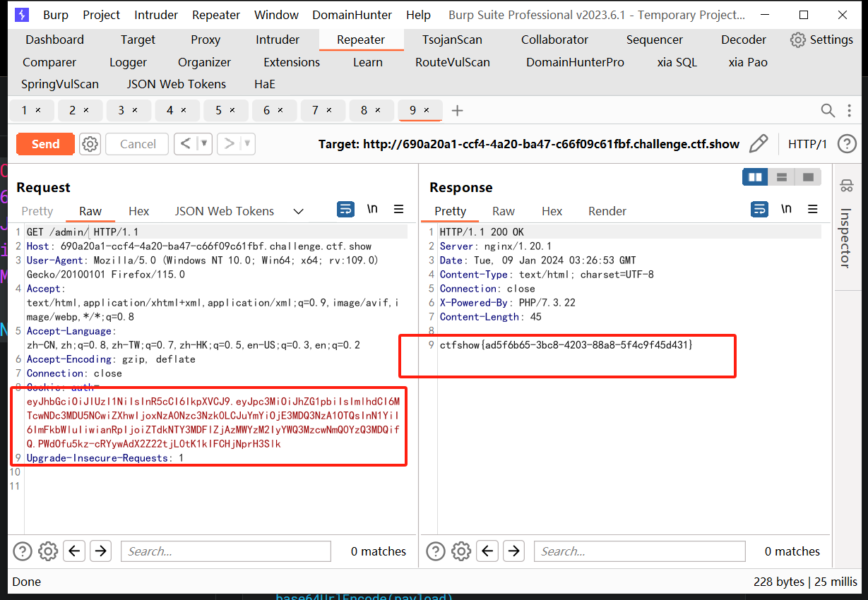This screenshot has width=868, height=600.
Task: Close Repeater tab 5
Action: coord(232,110)
